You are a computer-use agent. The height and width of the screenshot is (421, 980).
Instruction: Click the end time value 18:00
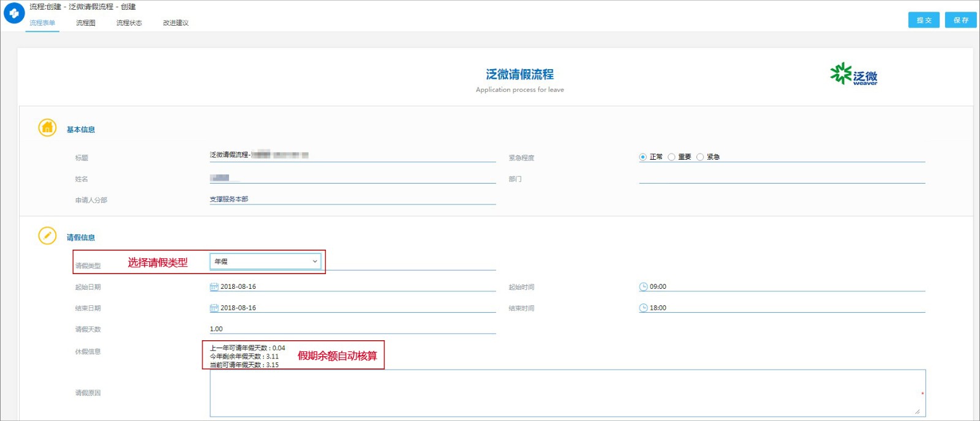(658, 308)
